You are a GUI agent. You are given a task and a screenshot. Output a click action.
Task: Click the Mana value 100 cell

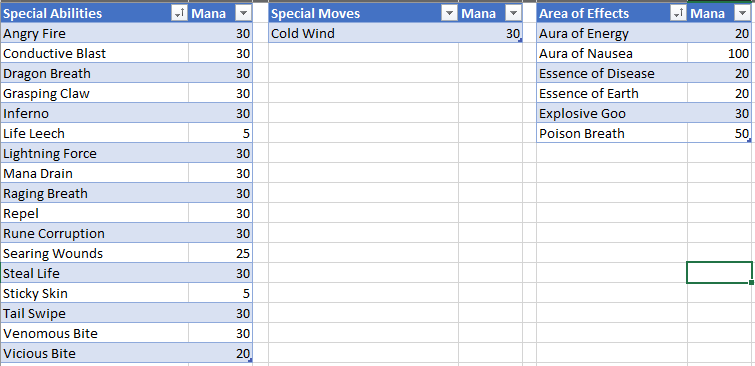click(x=719, y=53)
